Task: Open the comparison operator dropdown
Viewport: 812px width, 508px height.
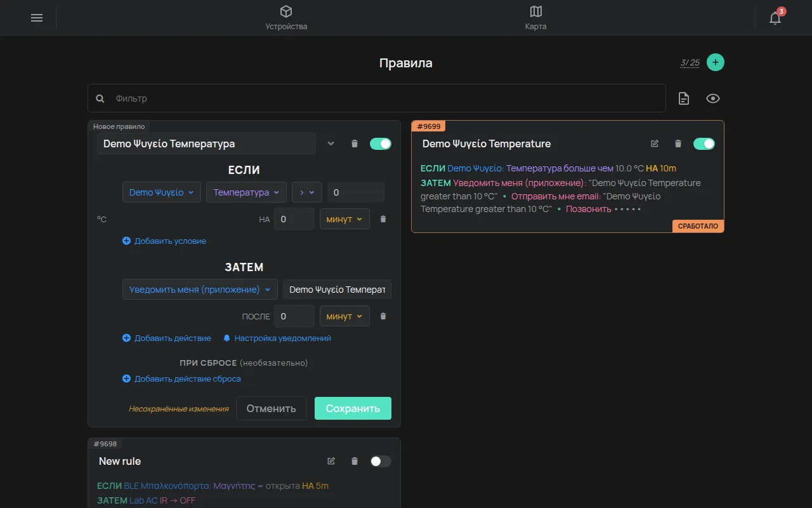Action: point(307,192)
